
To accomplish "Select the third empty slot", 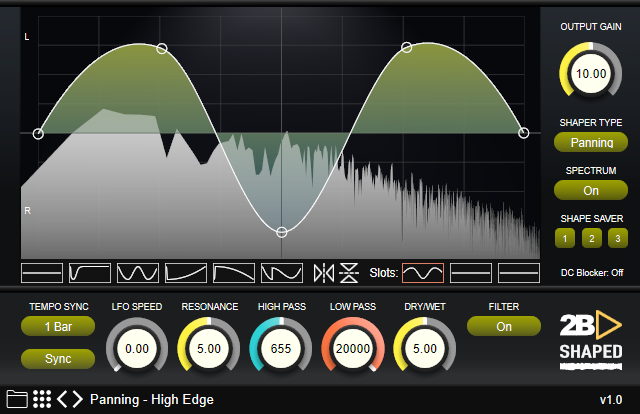I will 519,273.
